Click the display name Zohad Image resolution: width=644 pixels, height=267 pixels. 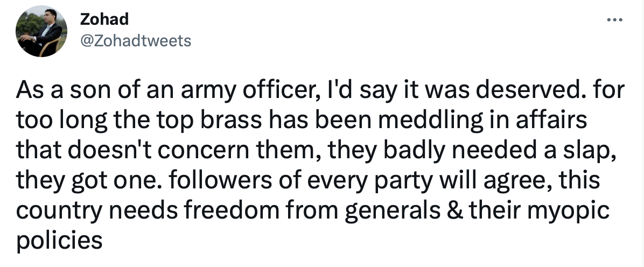[104, 19]
